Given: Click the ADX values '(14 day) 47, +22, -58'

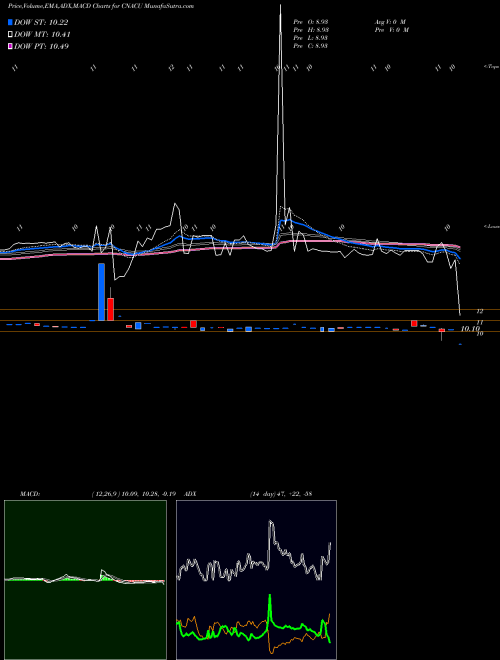Looking at the screenshot, I should point(281,494).
